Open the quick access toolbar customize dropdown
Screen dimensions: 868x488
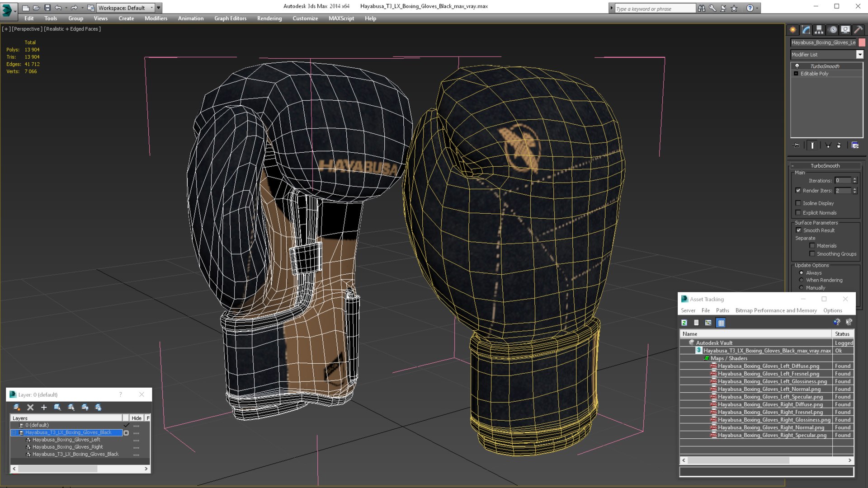[x=159, y=8]
